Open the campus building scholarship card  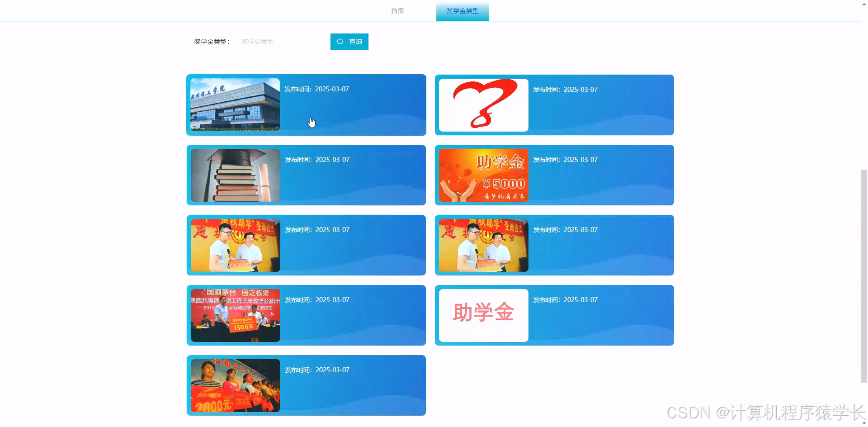pos(235,104)
